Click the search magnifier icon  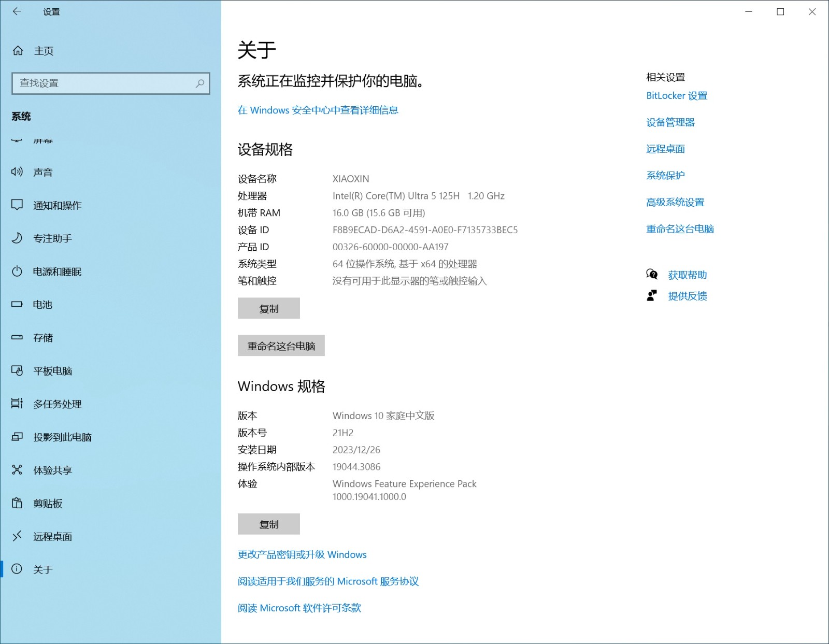click(199, 83)
